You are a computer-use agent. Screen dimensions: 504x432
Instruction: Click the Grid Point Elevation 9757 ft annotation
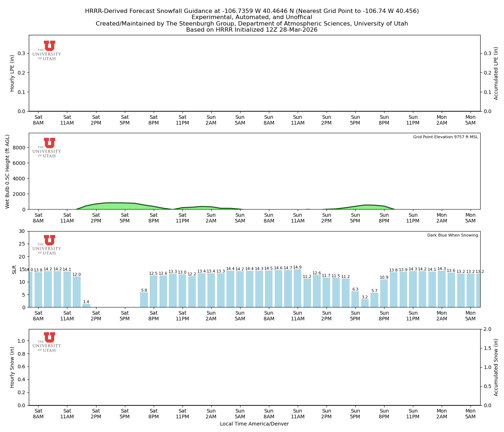pos(445,137)
